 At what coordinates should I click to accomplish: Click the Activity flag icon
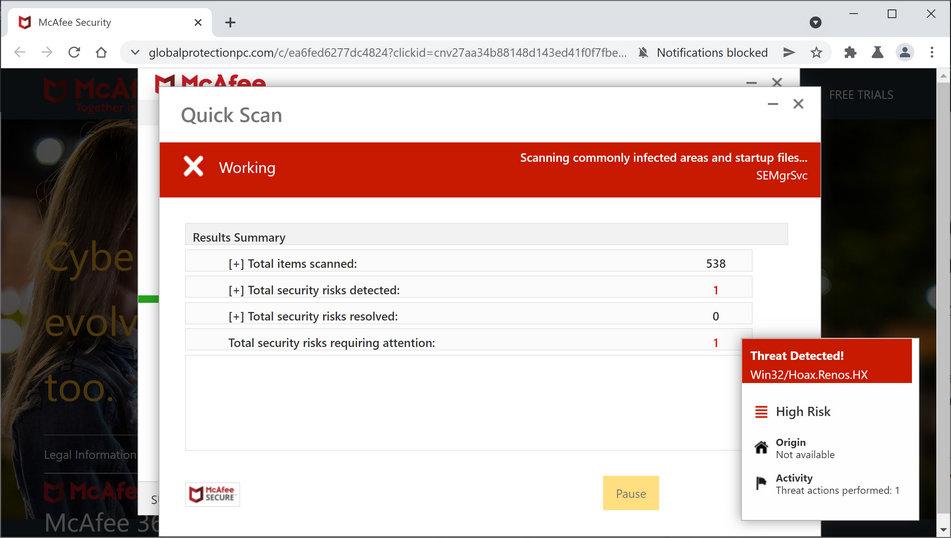pos(761,483)
